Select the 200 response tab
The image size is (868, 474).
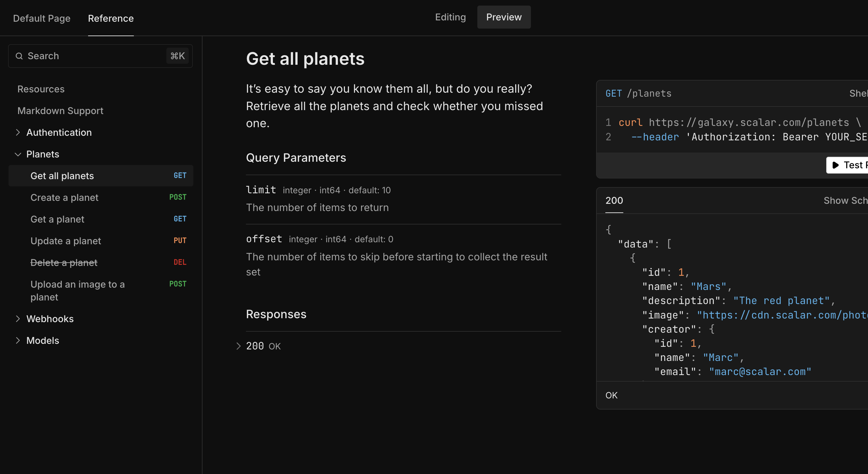click(614, 201)
